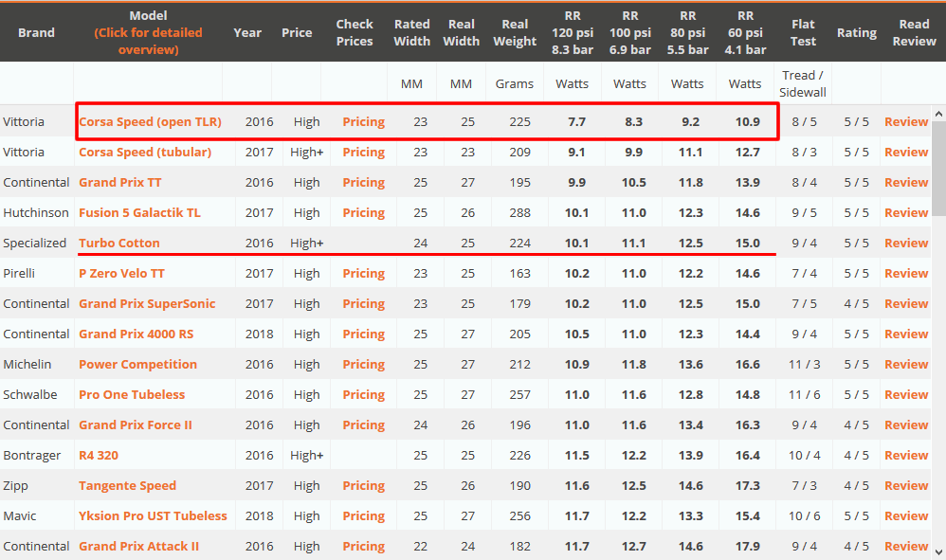Viewport: 946px width, 560px height.
Task: Read Review of Turbo Cotton
Action: point(906,243)
